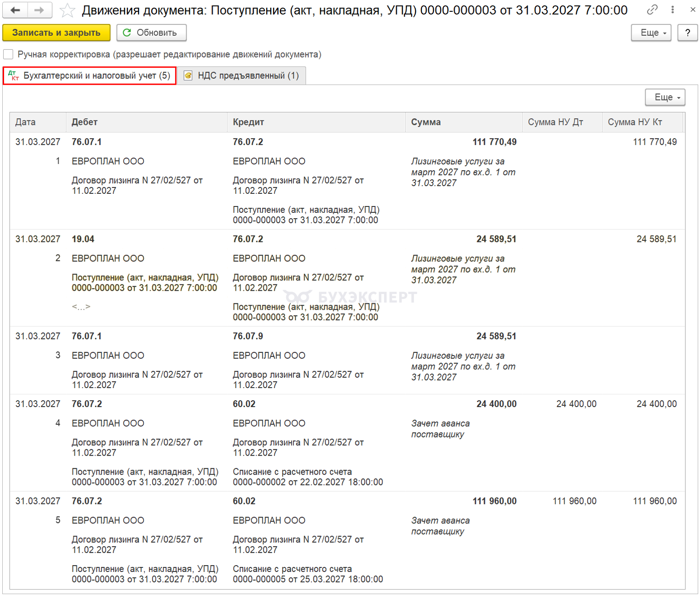Select the Сумма НУ Дт value 24 400,00
700x595 pixels.
tap(576, 404)
